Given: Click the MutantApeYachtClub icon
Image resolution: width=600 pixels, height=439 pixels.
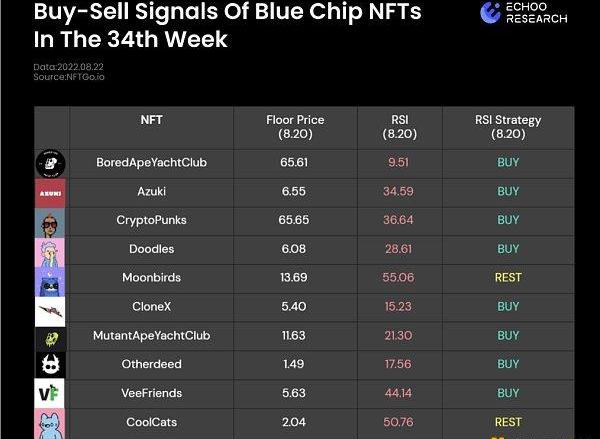Looking at the screenshot, I should click(x=51, y=337).
